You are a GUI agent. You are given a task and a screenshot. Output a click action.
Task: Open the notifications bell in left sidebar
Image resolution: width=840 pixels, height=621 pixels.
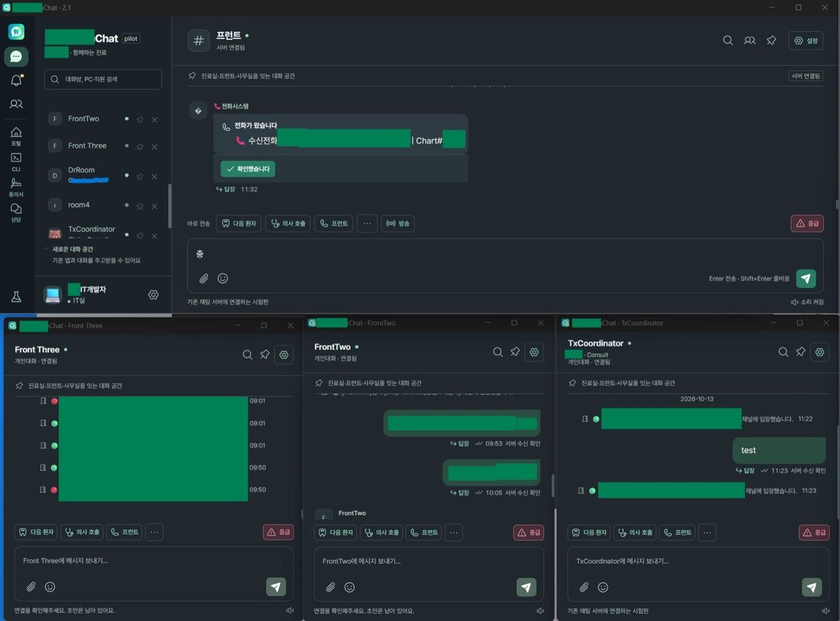click(16, 81)
